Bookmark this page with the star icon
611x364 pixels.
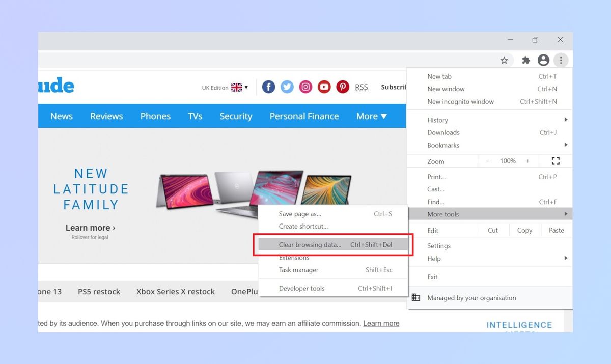coord(504,60)
